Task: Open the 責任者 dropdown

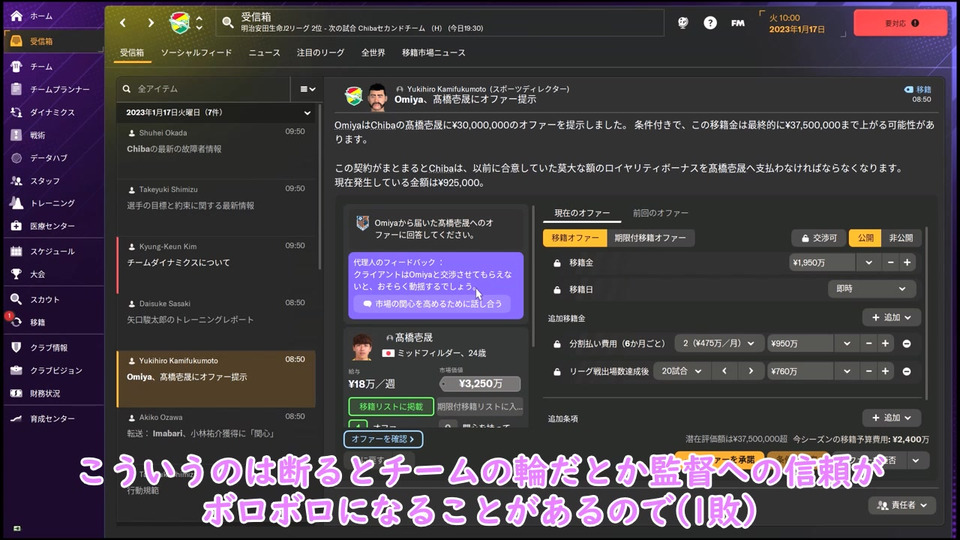Action: pyautogui.click(x=902, y=505)
